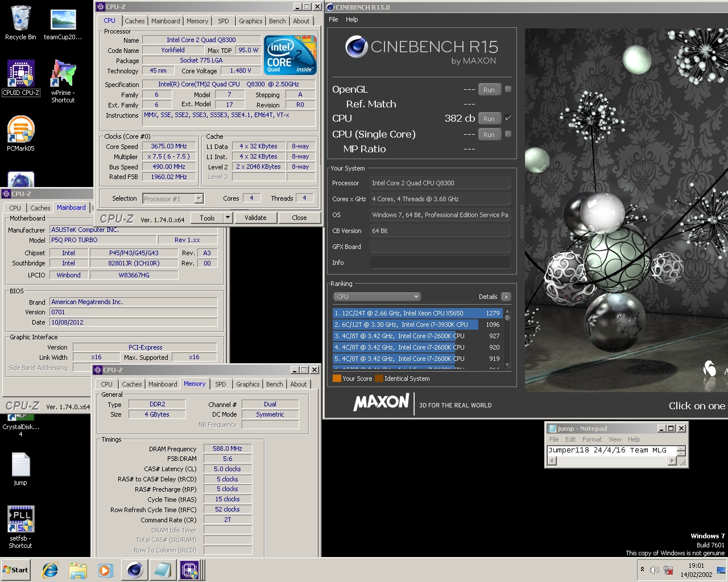The width and height of the screenshot is (728, 582).
Task: Open Internet Explorer from the taskbar
Action: (x=50, y=570)
